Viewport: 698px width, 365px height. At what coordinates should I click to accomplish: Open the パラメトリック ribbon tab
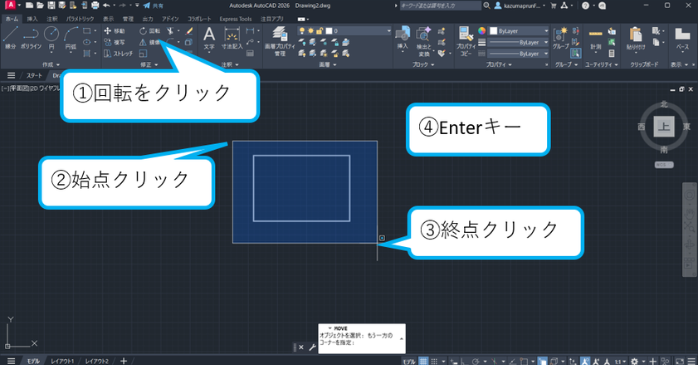(x=80, y=19)
